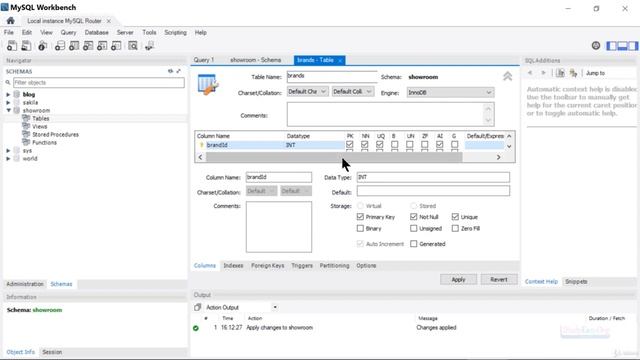
Task: Switch to the Administration navigator tab
Action: (x=25, y=284)
